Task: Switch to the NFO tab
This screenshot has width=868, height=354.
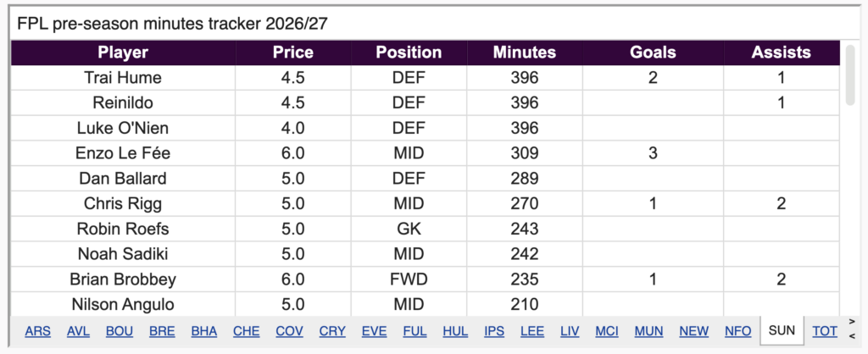Action: 738,331
